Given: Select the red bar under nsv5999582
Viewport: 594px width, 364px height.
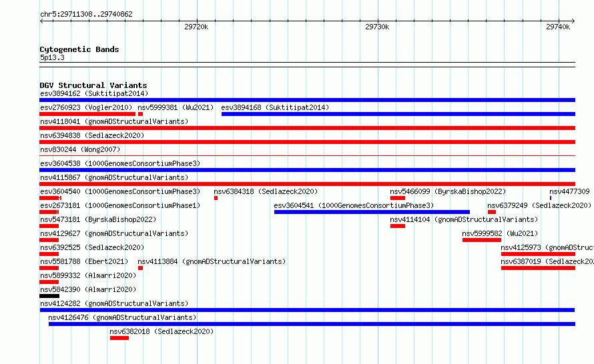Looking at the screenshot, I should [482, 240].
